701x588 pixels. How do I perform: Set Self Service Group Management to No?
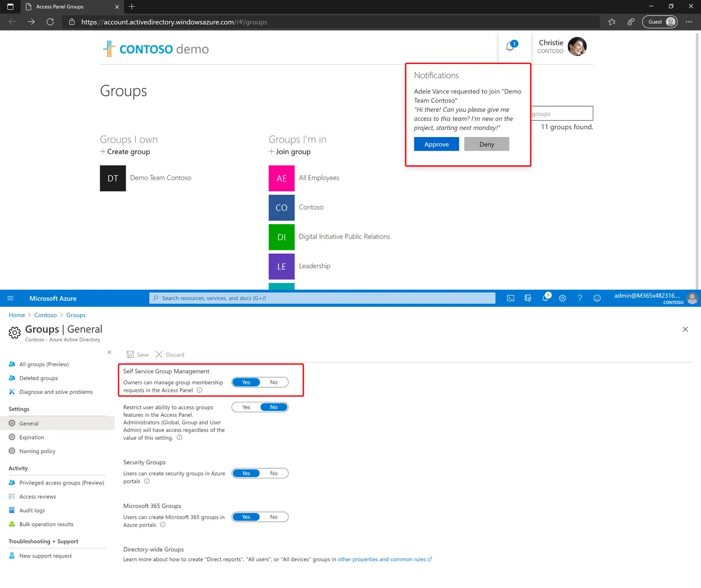pyautogui.click(x=274, y=382)
